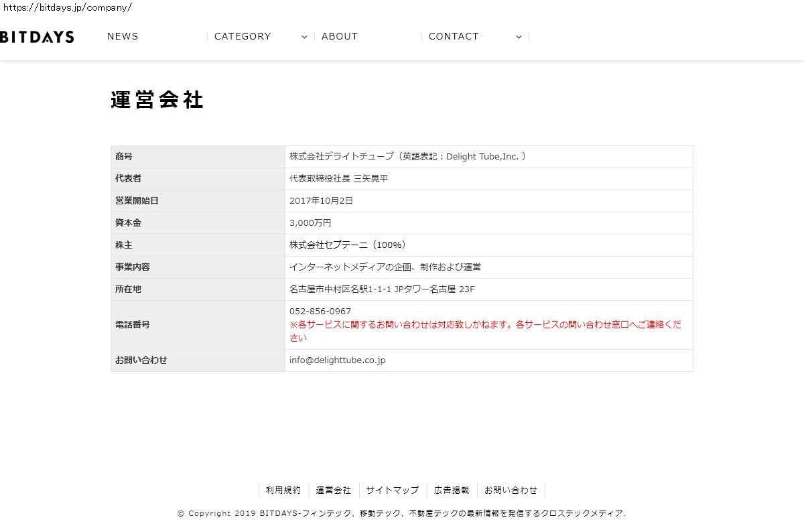The image size is (804, 532).
Task: Visit the 広告掲載 footer link
Action: [x=452, y=490]
